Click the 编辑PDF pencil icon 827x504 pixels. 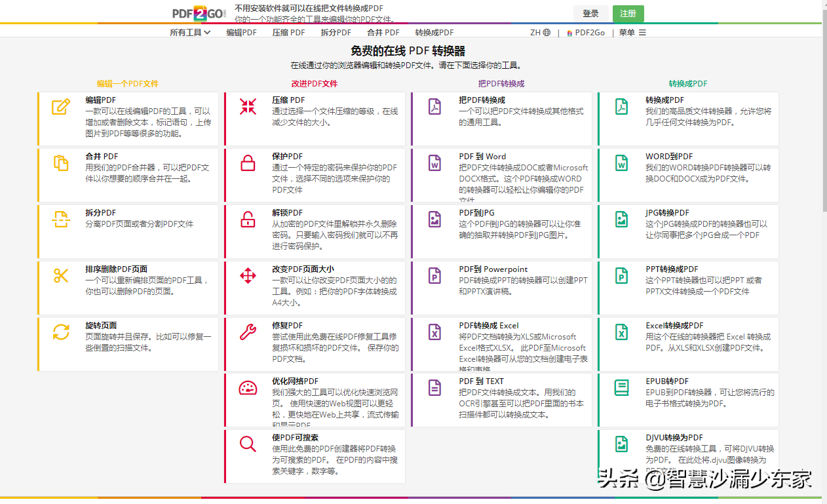click(61, 107)
